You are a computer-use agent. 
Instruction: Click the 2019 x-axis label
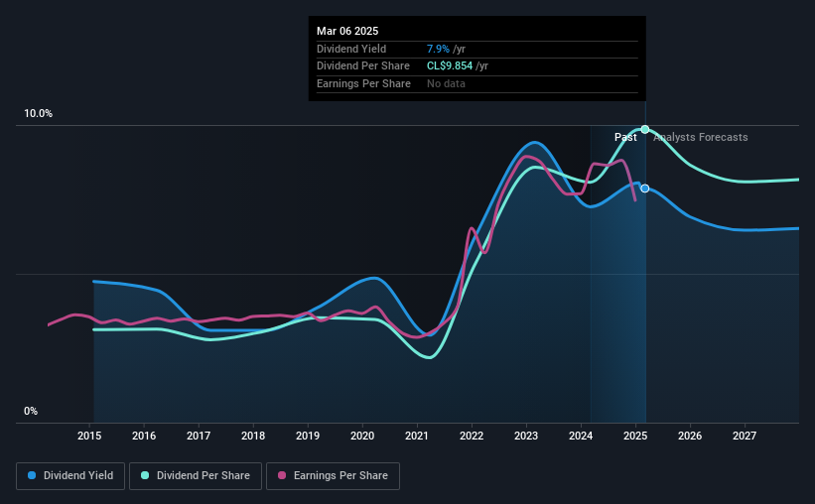pyautogui.click(x=308, y=436)
